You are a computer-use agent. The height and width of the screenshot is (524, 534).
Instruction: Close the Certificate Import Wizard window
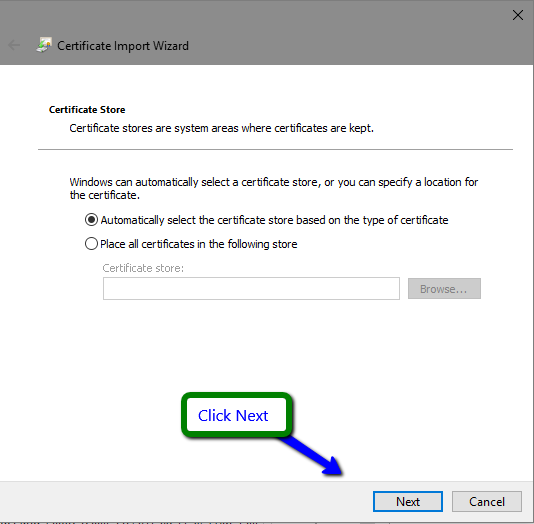pos(518,15)
